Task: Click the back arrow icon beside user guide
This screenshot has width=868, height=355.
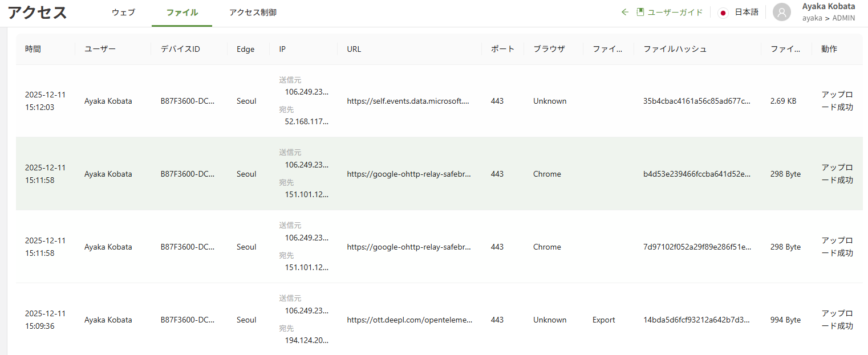Action: point(625,12)
